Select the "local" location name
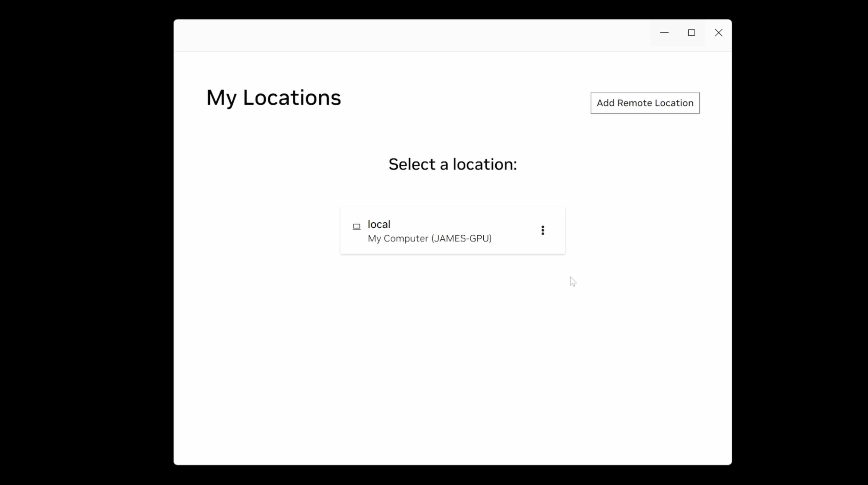Screen dimensions: 868x485 (x=379, y=224)
